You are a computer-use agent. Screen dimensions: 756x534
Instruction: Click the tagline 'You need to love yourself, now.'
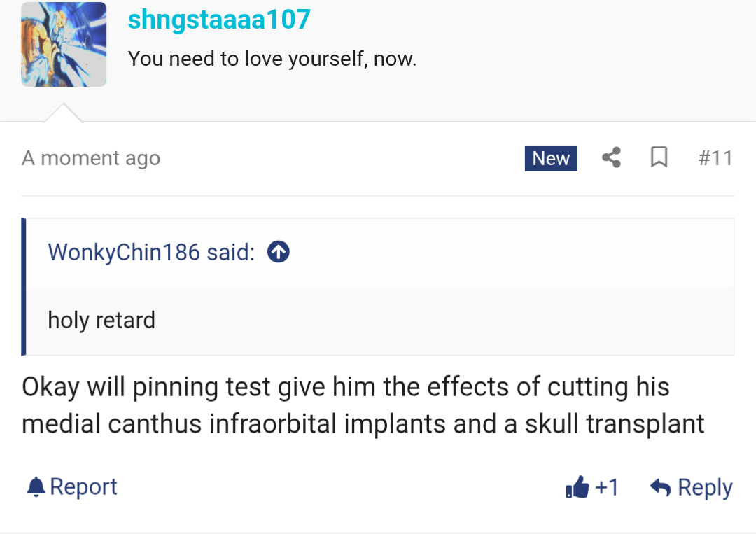(272, 59)
